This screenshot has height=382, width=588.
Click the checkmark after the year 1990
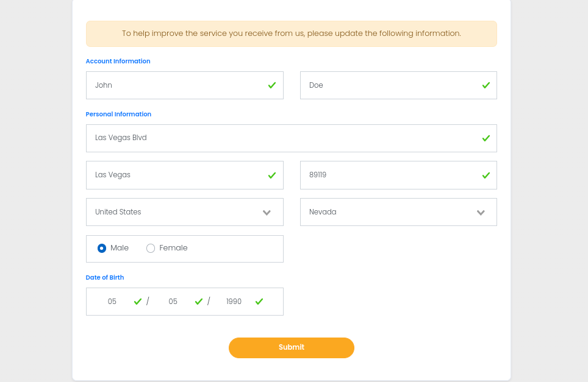point(259,301)
